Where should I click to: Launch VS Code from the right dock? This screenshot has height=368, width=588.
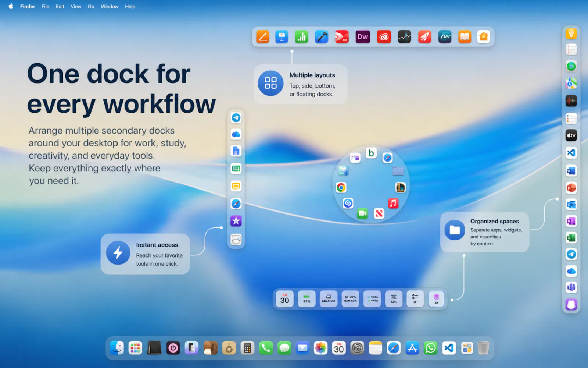[x=571, y=153]
